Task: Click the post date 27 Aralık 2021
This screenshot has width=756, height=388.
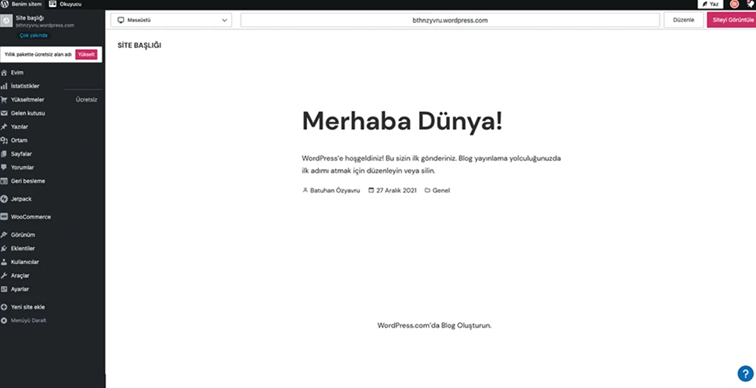Action: 396,190
